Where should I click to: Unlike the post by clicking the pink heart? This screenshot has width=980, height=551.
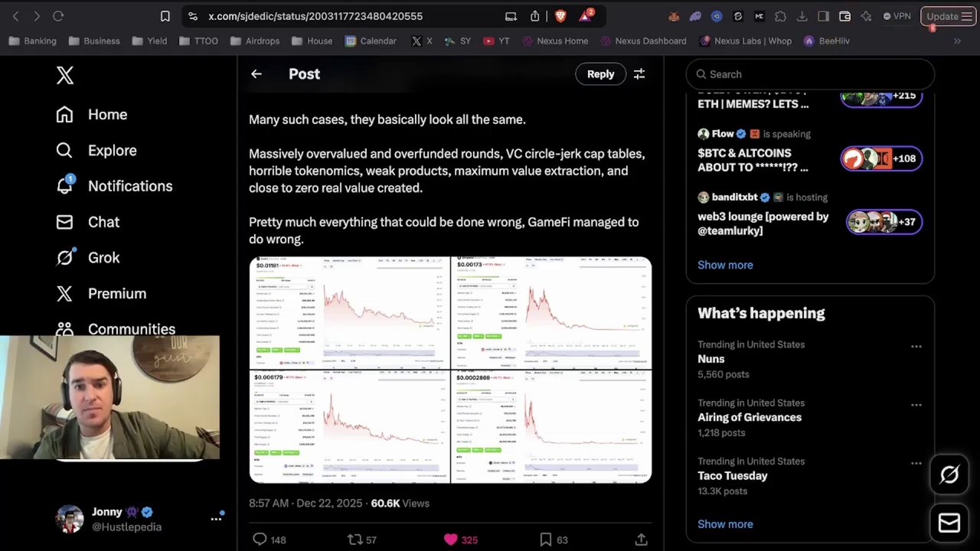tap(451, 539)
